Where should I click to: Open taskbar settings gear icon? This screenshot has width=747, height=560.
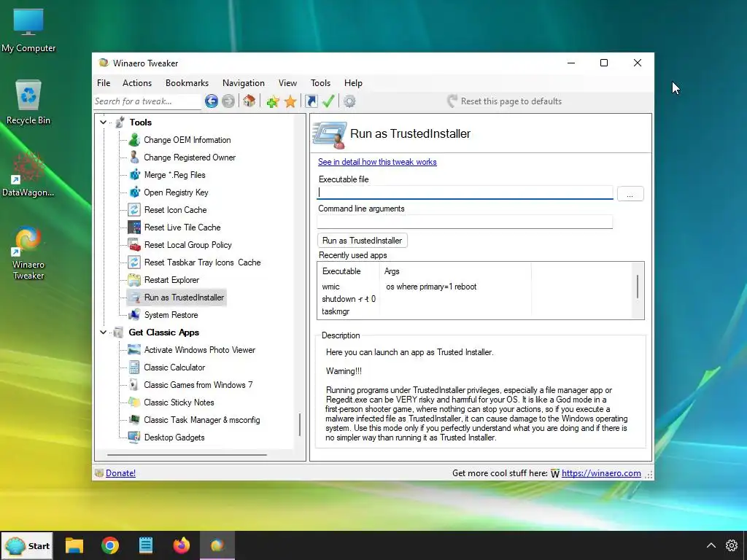(731, 545)
